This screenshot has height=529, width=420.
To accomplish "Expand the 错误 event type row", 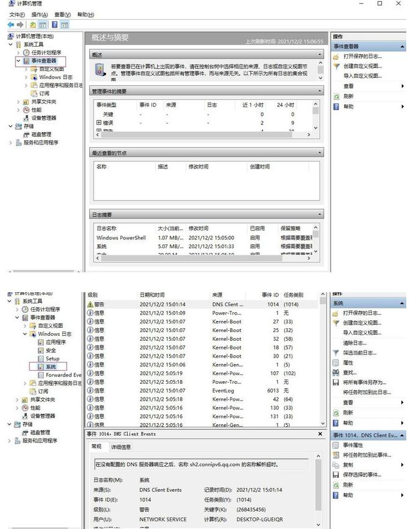I will pyautogui.click(x=98, y=123).
